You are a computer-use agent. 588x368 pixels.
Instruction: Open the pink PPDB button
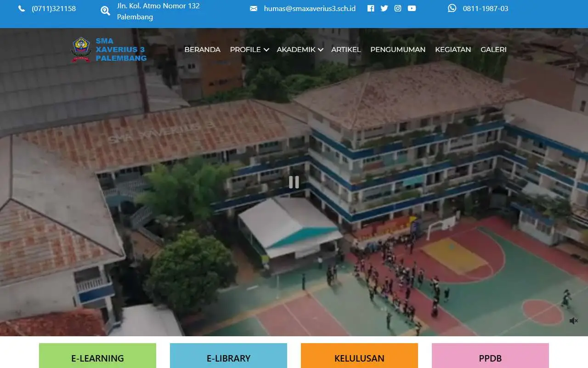tap(490, 356)
